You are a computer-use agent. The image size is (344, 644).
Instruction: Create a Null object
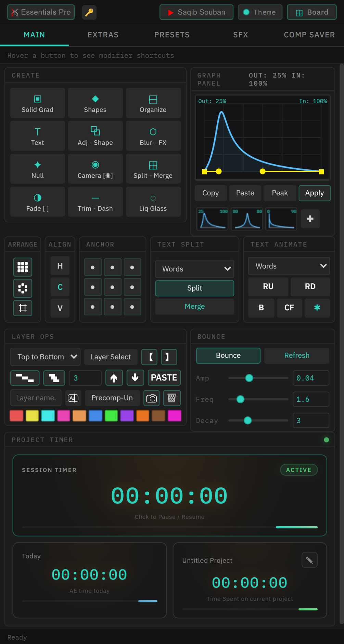click(x=38, y=169)
